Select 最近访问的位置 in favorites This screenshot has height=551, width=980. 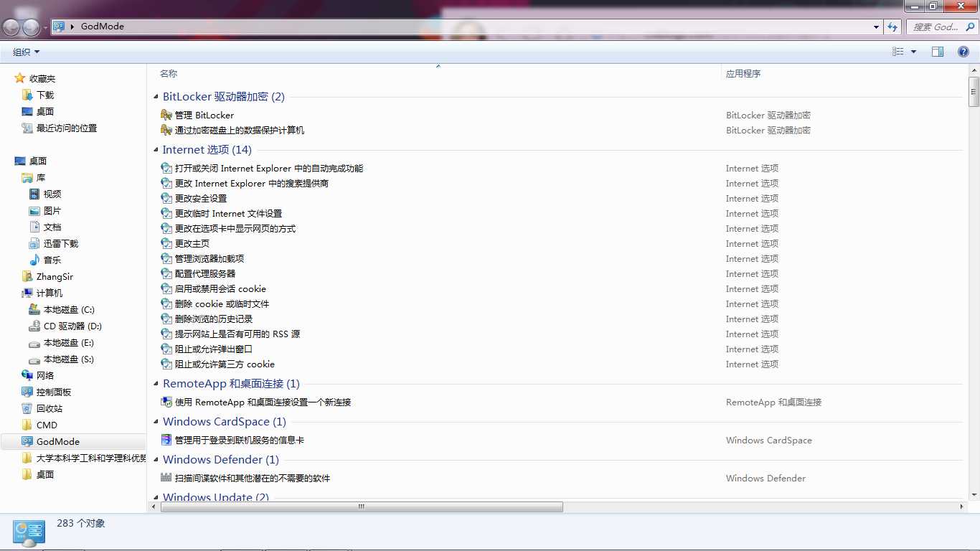67,128
